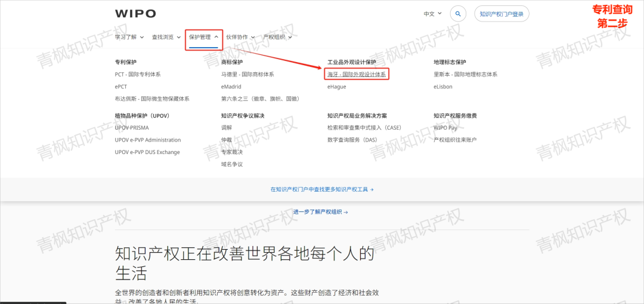This screenshot has width=644, height=304.
Task: Open 第六条之三（徽章、旗帜、国徽）link
Action: pos(261,99)
